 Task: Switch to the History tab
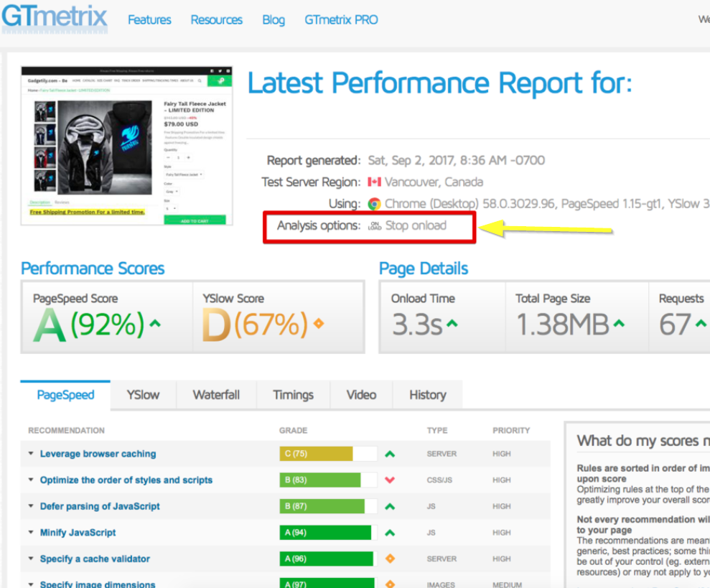(428, 395)
